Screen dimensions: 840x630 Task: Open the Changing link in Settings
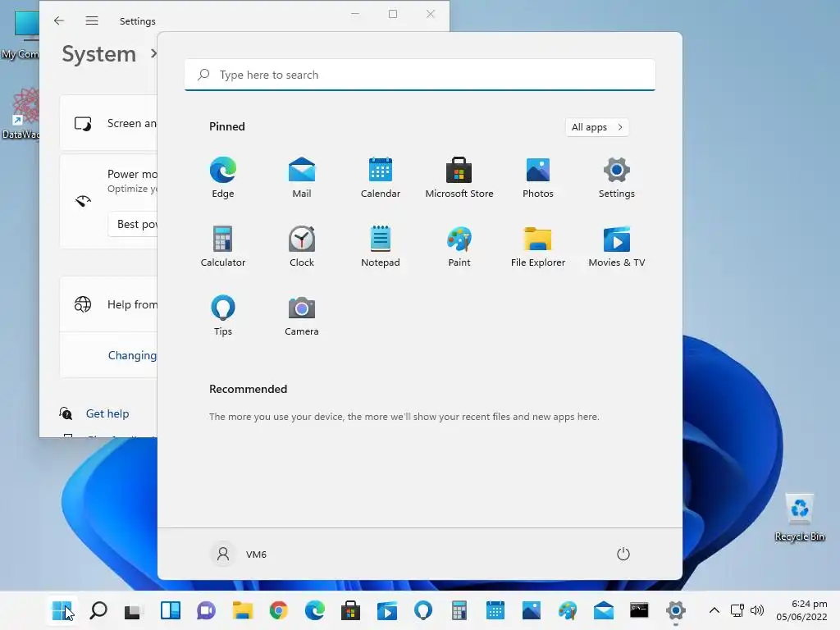coord(132,355)
